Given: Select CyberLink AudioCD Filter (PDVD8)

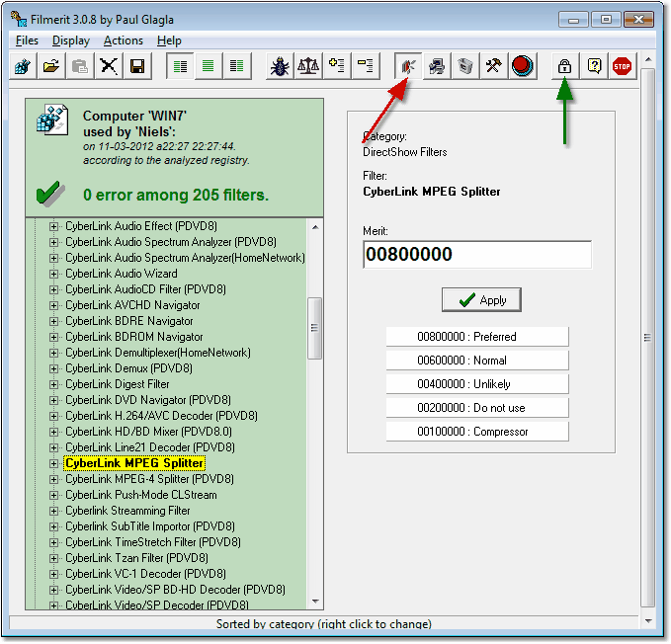Looking at the screenshot, I should coord(145,289).
